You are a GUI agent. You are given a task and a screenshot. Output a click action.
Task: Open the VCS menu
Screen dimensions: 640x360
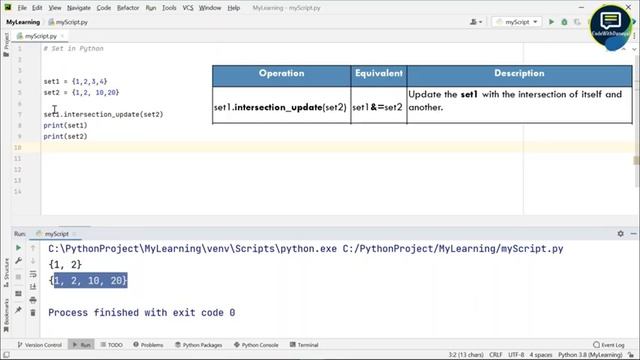pos(188,8)
